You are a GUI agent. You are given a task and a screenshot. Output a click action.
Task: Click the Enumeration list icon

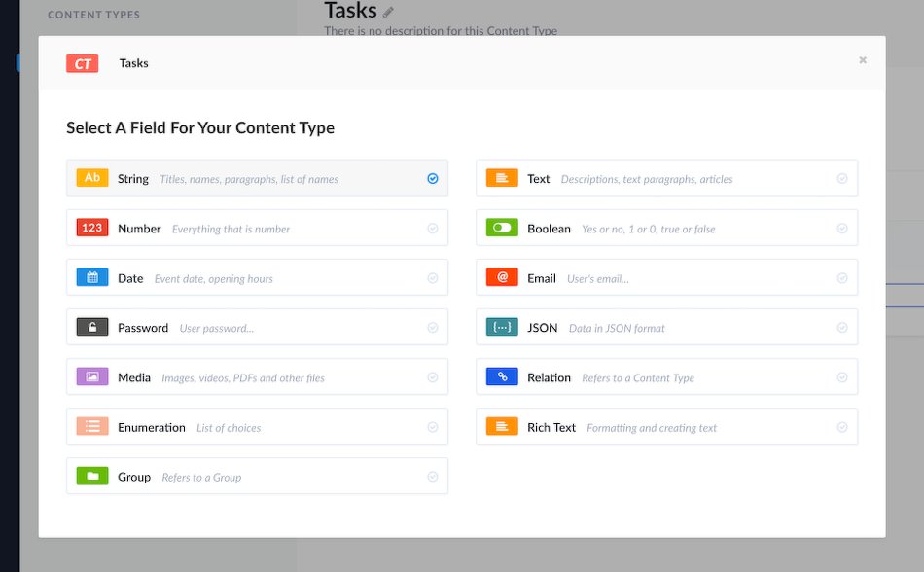92,426
